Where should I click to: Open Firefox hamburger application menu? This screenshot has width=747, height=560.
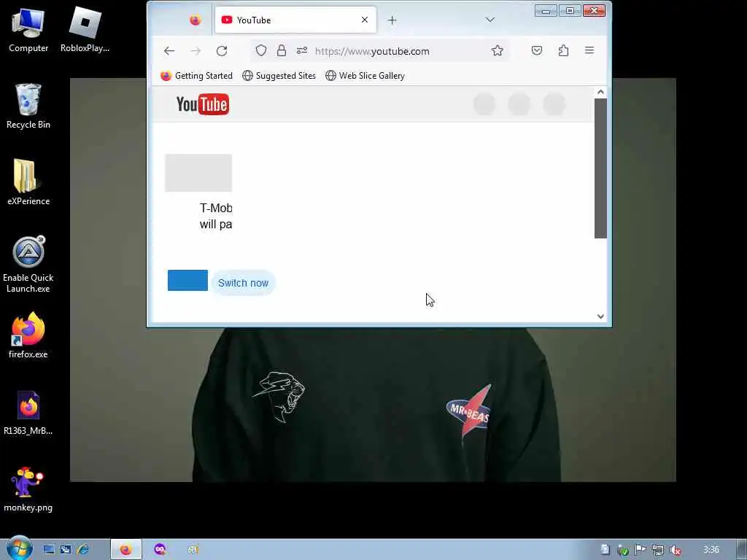tap(589, 50)
